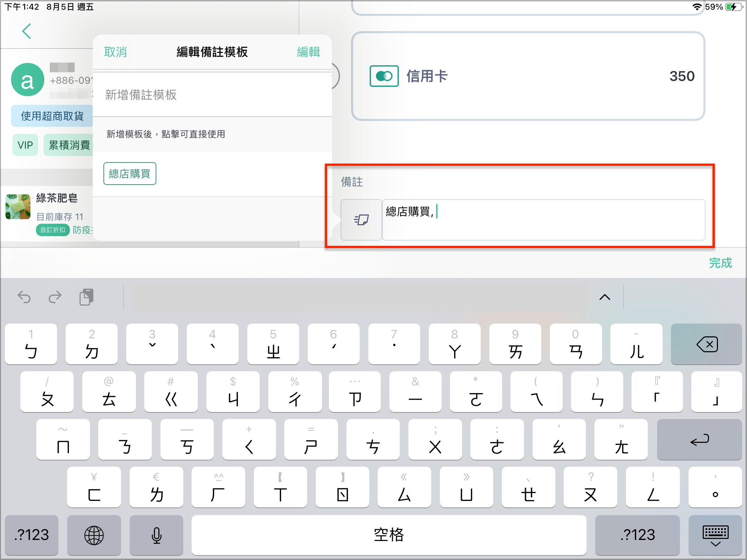Screen dimensions: 747x560
Task: Tap 編輯 in the template popup header
Action: (308, 52)
